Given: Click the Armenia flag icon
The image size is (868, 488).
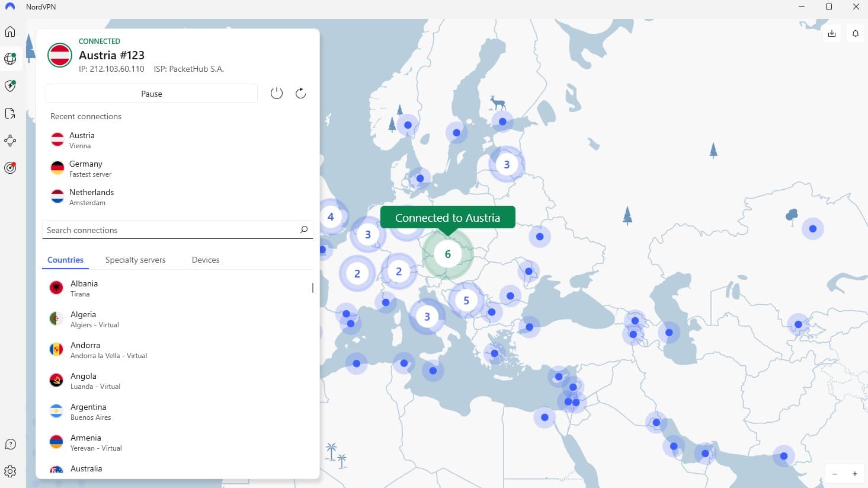Looking at the screenshot, I should click(56, 442).
